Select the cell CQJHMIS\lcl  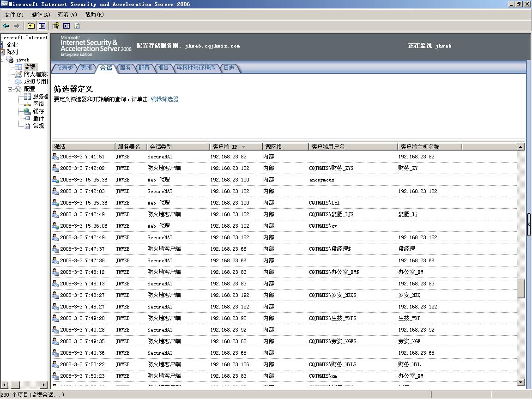click(324, 203)
